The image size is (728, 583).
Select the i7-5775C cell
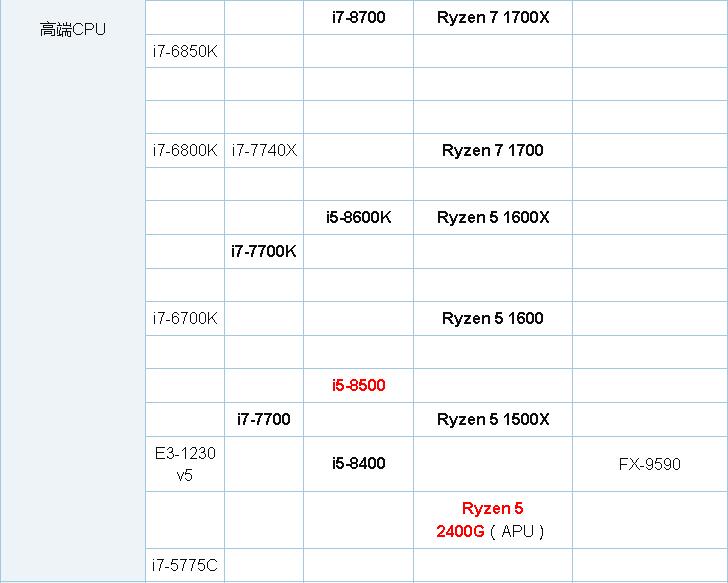coord(184,566)
